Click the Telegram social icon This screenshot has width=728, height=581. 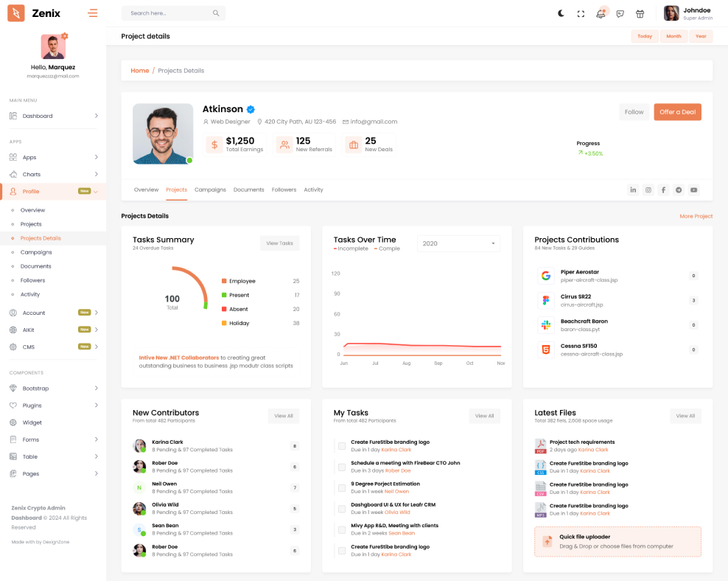tap(679, 190)
